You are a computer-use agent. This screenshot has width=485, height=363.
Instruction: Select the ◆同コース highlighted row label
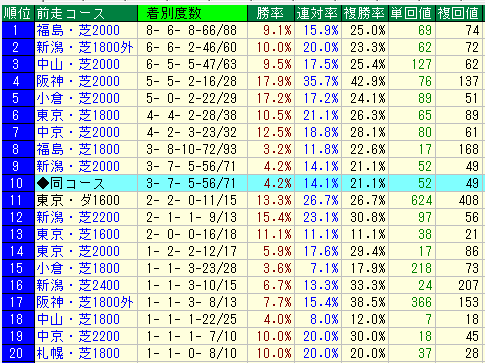tap(71, 184)
